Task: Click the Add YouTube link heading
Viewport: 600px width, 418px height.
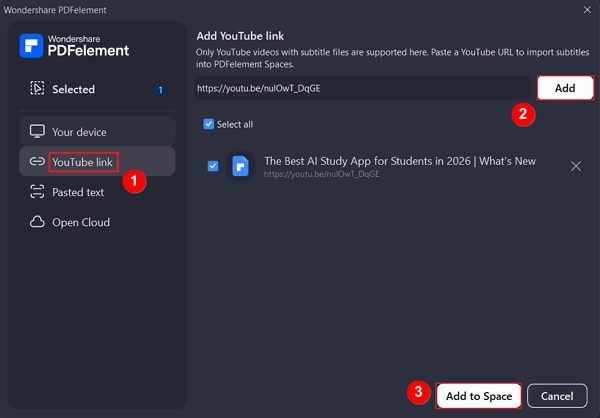Action: 240,36
